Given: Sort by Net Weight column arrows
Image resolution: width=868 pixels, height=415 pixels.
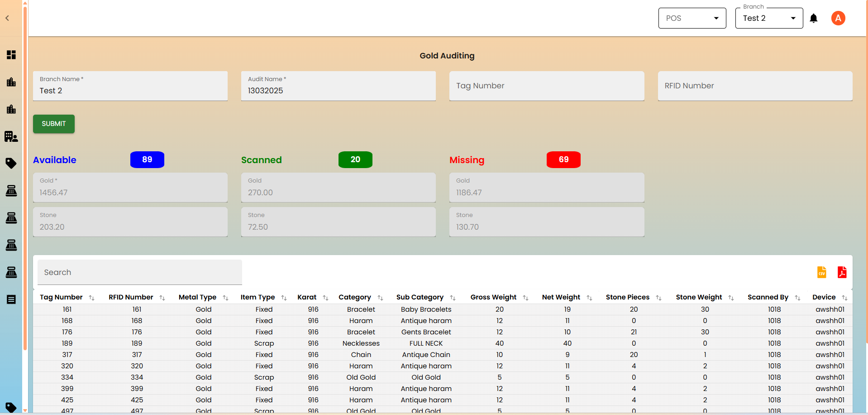Looking at the screenshot, I should coord(589,298).
